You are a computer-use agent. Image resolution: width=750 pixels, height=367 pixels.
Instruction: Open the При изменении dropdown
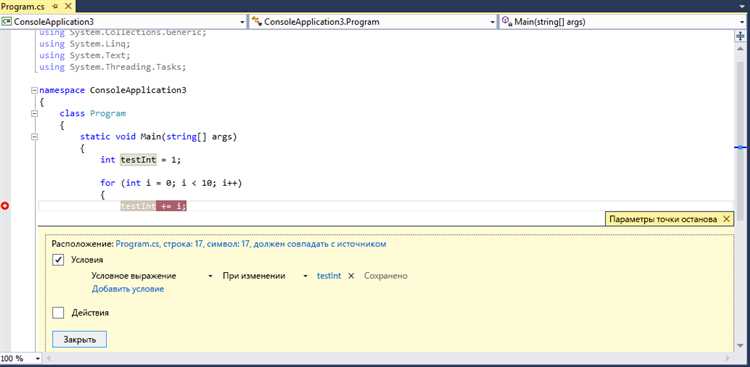pyautogui.click(x=265, y=276)
